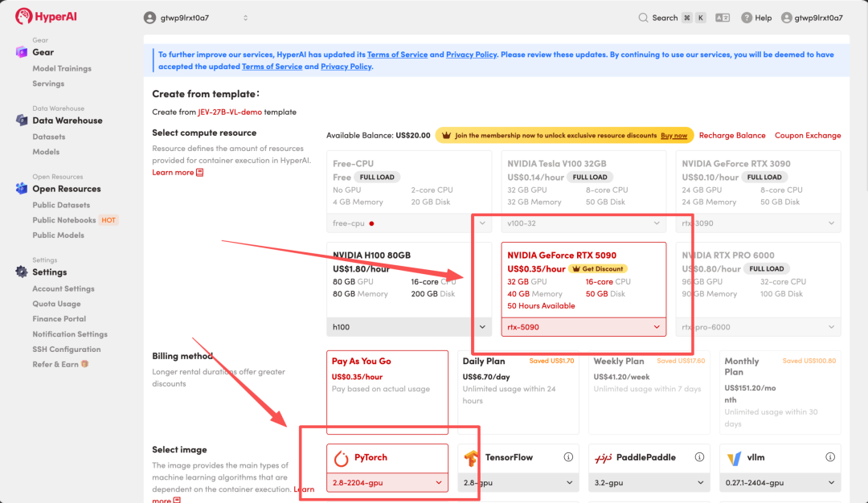
Task: Open the Gear section icon
Action: coord(22,52)
